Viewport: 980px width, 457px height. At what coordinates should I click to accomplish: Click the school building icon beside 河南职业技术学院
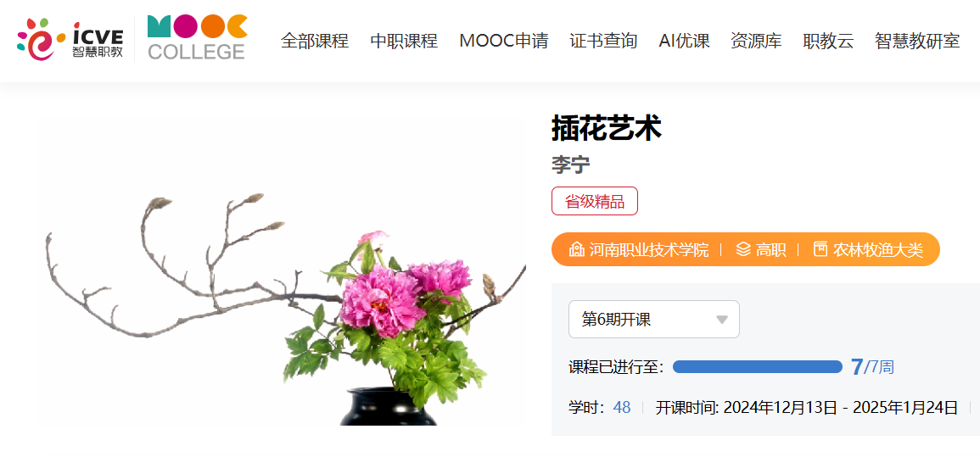click(x=576, y=250)
